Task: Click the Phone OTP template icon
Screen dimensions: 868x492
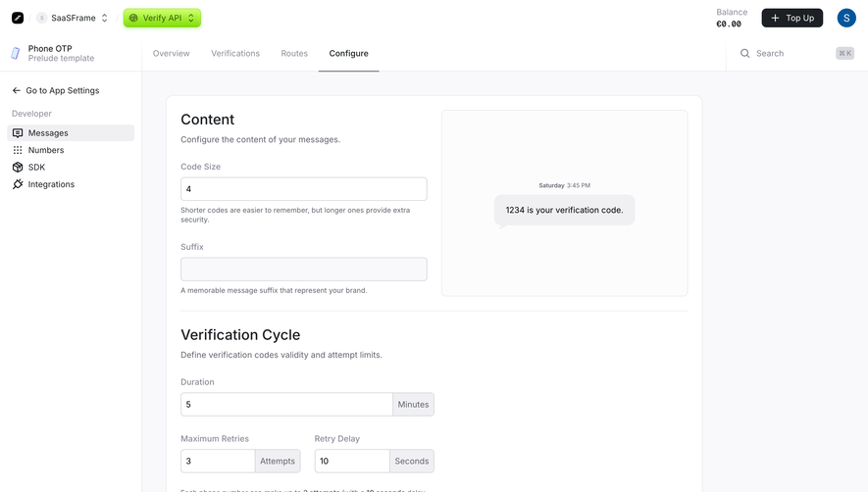Action: (x=16, y=53)
